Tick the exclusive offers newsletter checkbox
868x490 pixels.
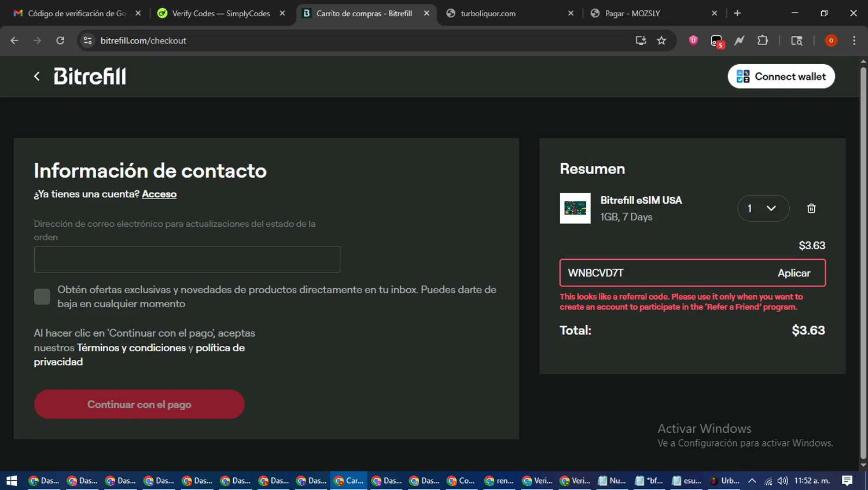point(42,297)
